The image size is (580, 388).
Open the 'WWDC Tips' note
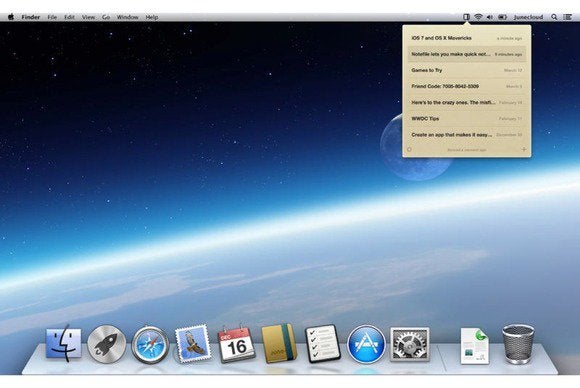tap(466, 119)
